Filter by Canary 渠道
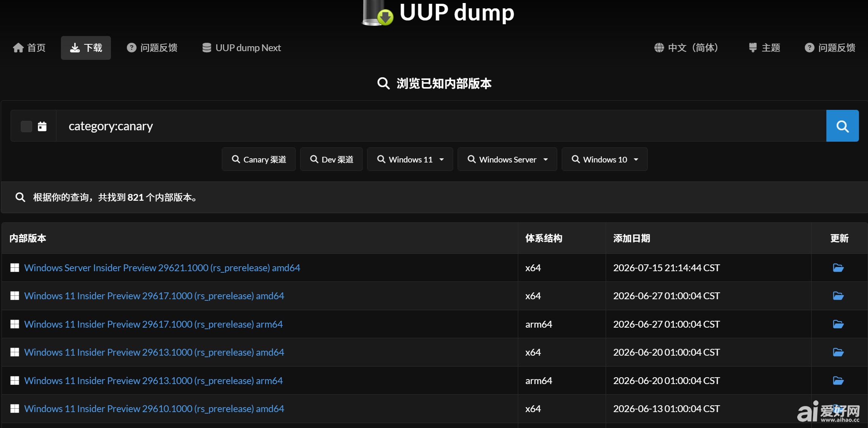Screen dimensions: 868x428 [259, 159]
